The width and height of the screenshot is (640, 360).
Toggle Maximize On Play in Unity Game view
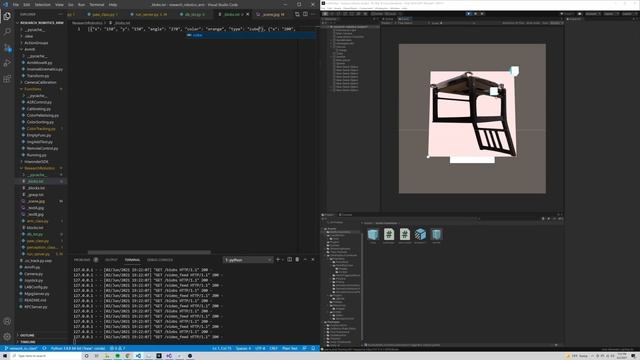point(513,23)
